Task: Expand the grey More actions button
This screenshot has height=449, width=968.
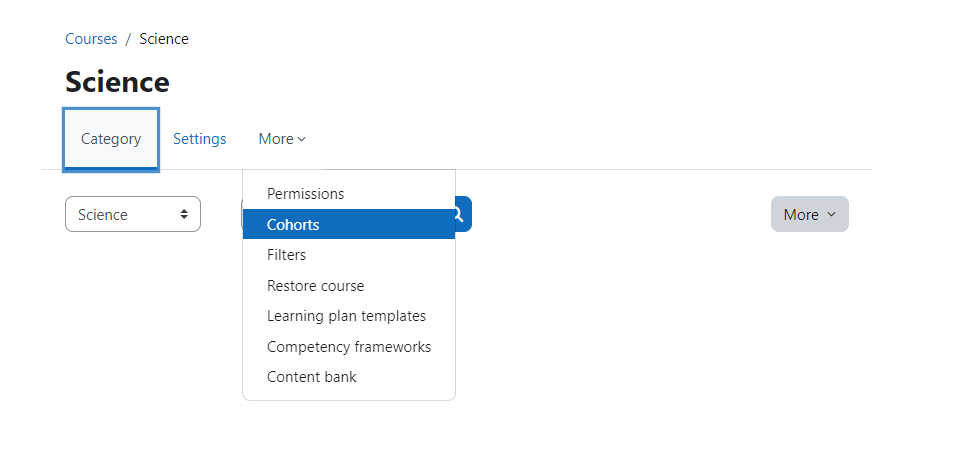Action: (809, 214)
